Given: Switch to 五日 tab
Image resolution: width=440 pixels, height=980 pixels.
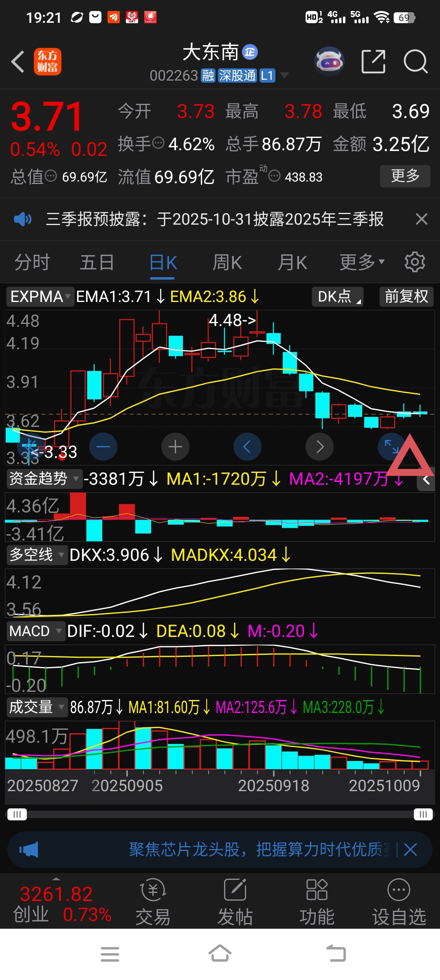Looking at the screenshot, I should tap(97, 262).
